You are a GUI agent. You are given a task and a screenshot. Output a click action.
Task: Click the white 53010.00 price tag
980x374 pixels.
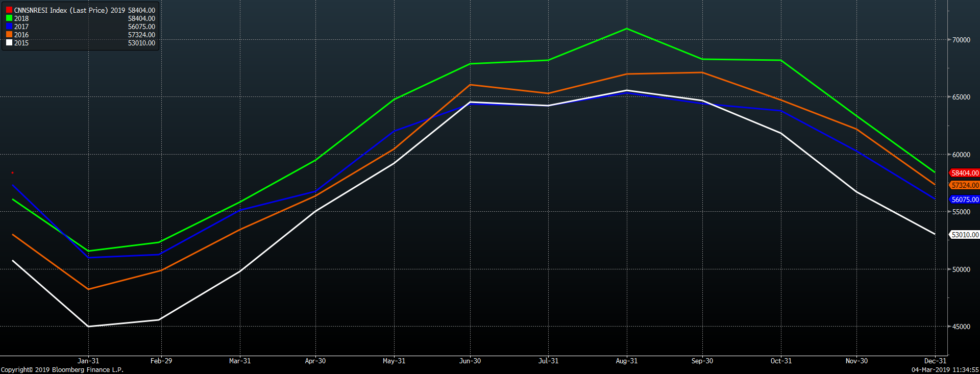tap(965, 235)
